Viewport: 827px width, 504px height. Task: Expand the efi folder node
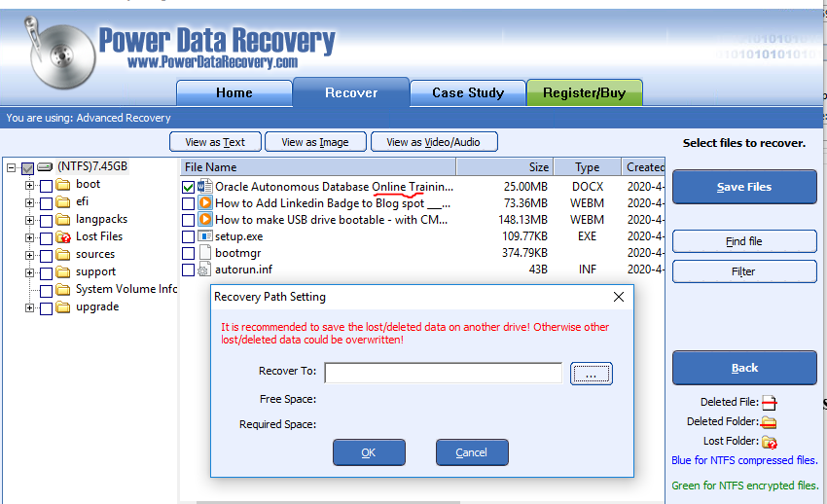point(29,203)
